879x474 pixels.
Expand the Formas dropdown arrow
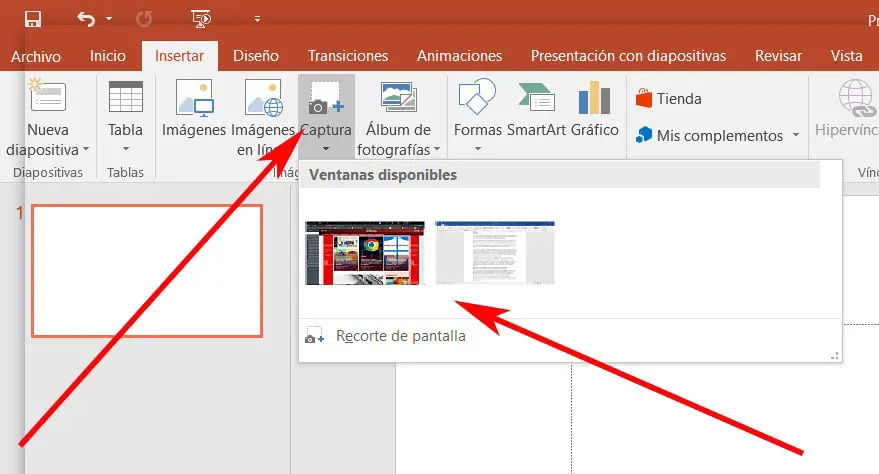[x=478, y=149]
